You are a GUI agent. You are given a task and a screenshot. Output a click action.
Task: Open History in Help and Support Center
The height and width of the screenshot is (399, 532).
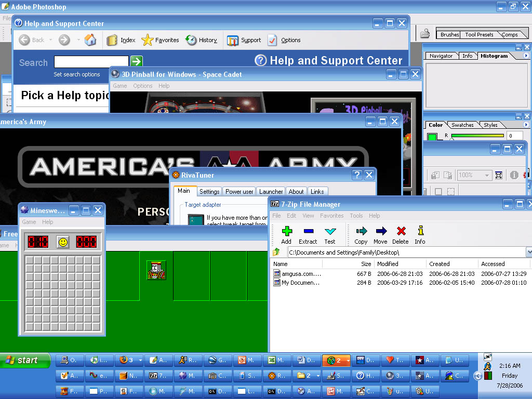[201, 40]
